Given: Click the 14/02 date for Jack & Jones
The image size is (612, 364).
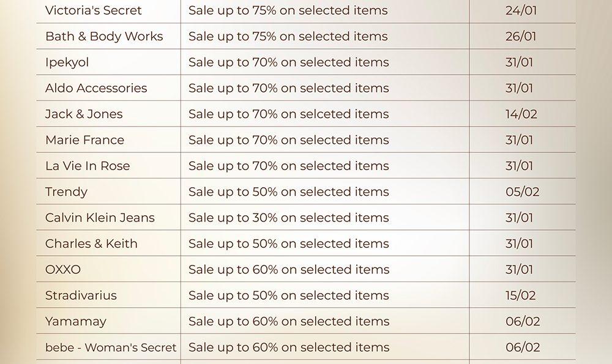Looking at the screenshot, I should 521,114.
